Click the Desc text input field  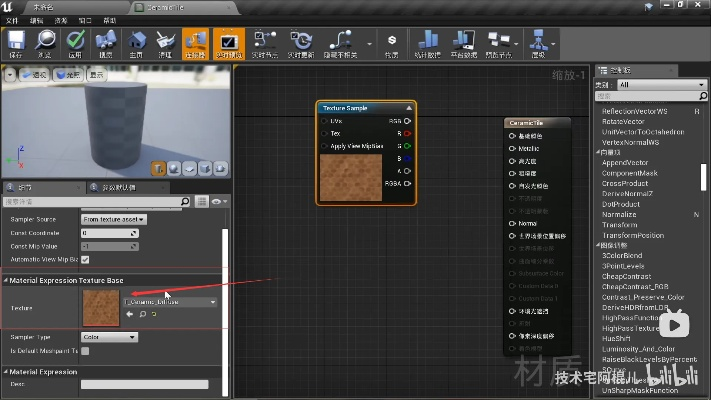[144, 383]
